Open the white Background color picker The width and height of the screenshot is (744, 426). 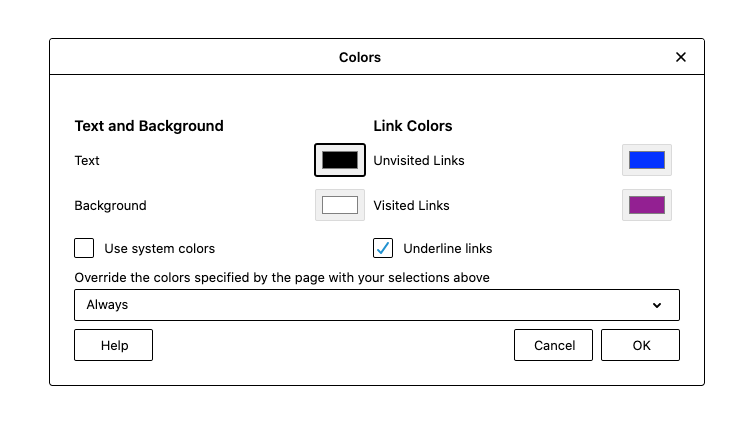click(340, 205)
